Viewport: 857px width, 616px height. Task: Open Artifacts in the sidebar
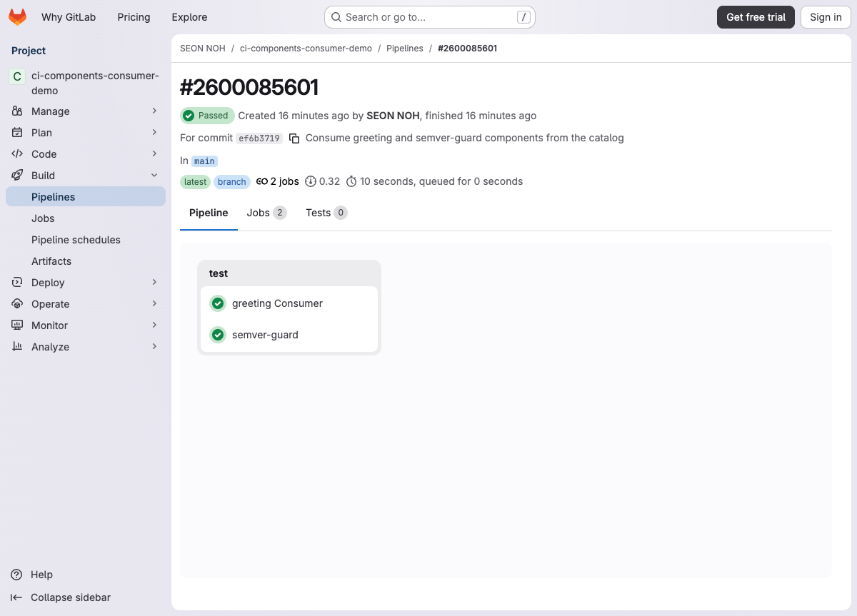pyautogui.click(x=86, y=261)
